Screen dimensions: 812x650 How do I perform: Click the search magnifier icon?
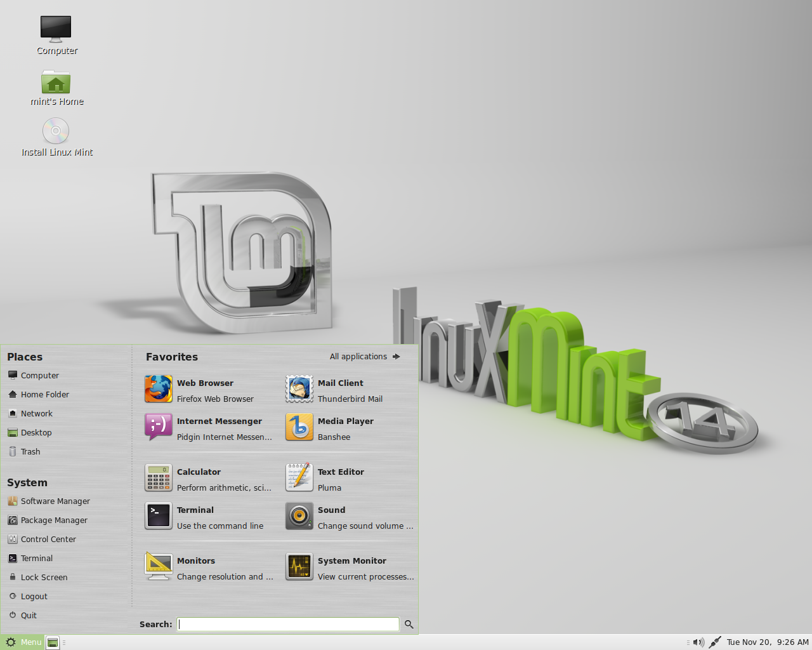409,625
